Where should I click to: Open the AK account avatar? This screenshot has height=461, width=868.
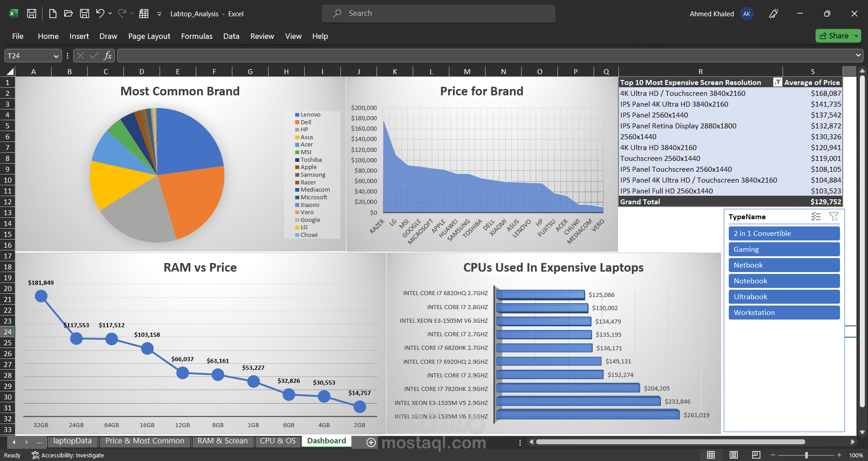[x=747, y=14]
